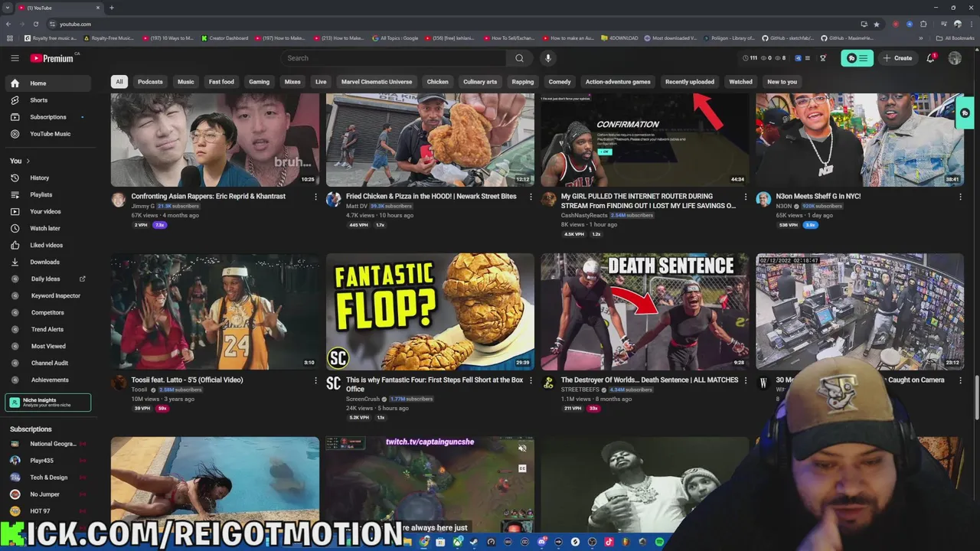Screen dimensions: 980x551
Task: Open options for MY GIRL PULLED ROUTER video
Action: click(746, 197)
